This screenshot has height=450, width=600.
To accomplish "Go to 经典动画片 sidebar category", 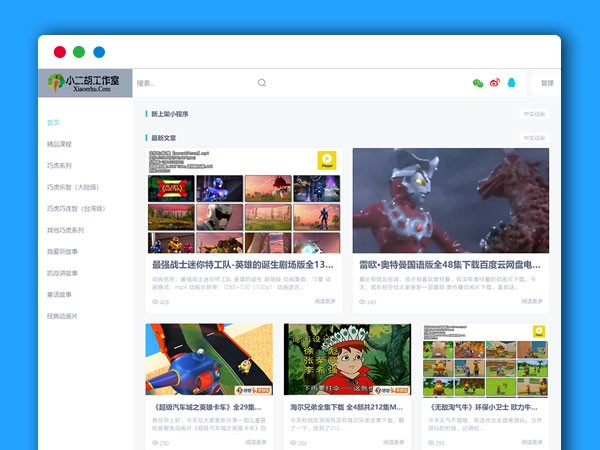I will point(62,316).
